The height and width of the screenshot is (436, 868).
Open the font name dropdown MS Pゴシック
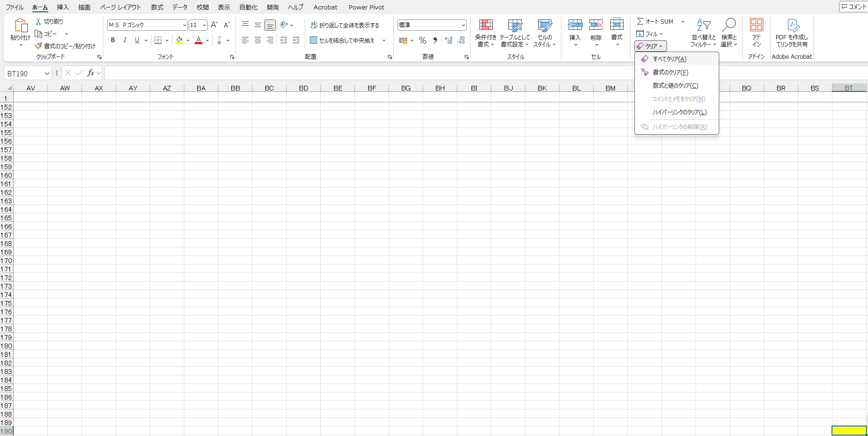[184, 25]
